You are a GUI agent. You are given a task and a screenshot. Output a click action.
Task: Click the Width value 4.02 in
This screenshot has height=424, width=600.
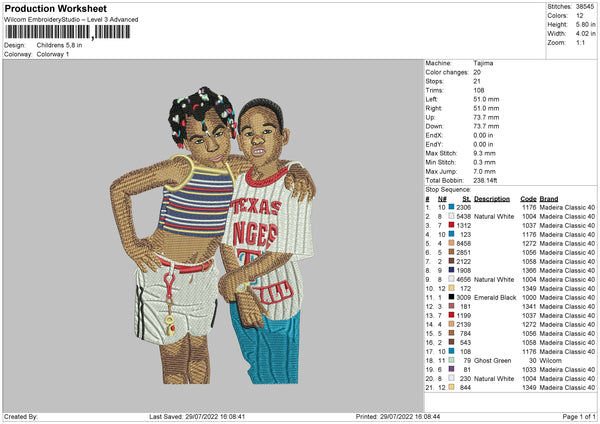point(585,34)
